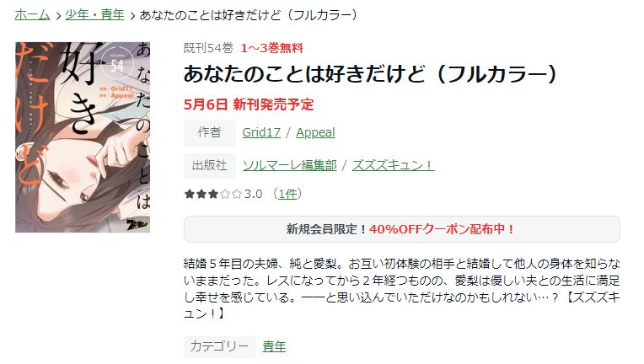Open author Grid17 page
This screenshot has height=364, width=644.
(261, 132)
